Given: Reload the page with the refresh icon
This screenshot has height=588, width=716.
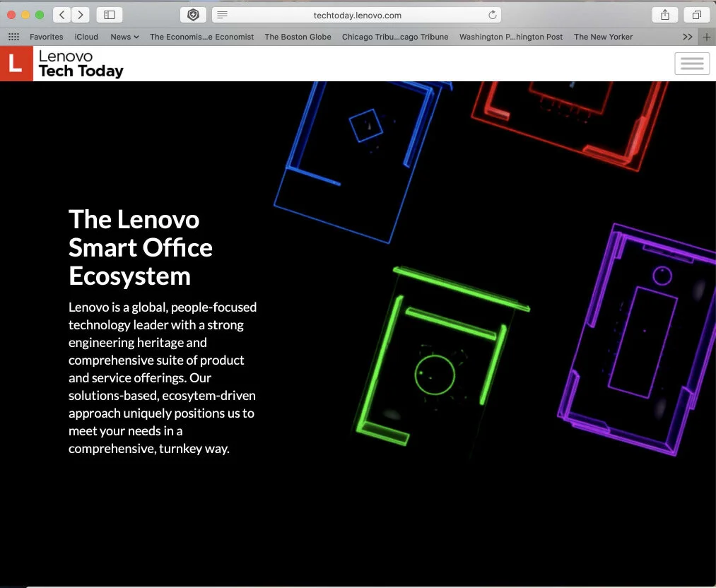Looking at the screenshot, I should tap(492, 15).
